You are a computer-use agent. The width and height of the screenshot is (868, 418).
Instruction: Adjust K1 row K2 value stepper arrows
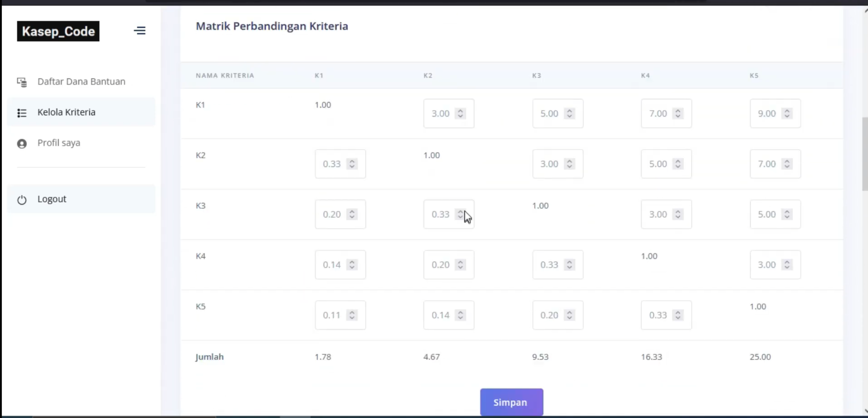[460, 113]
